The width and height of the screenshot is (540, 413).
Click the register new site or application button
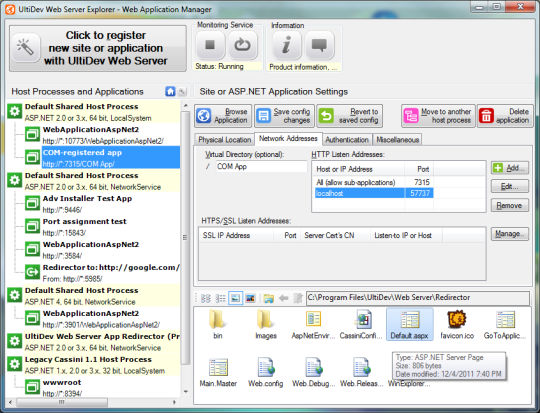[x=98, y=48]
